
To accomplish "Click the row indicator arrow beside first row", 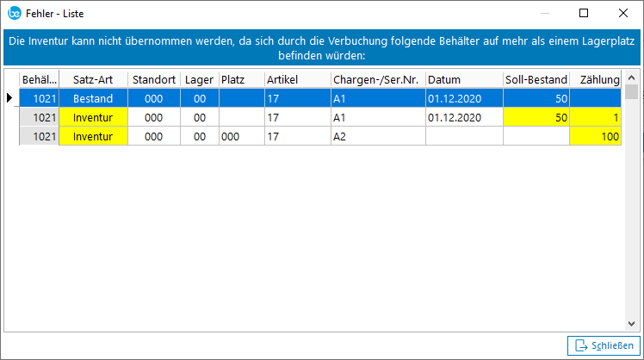I will click(x=9, y=98).
